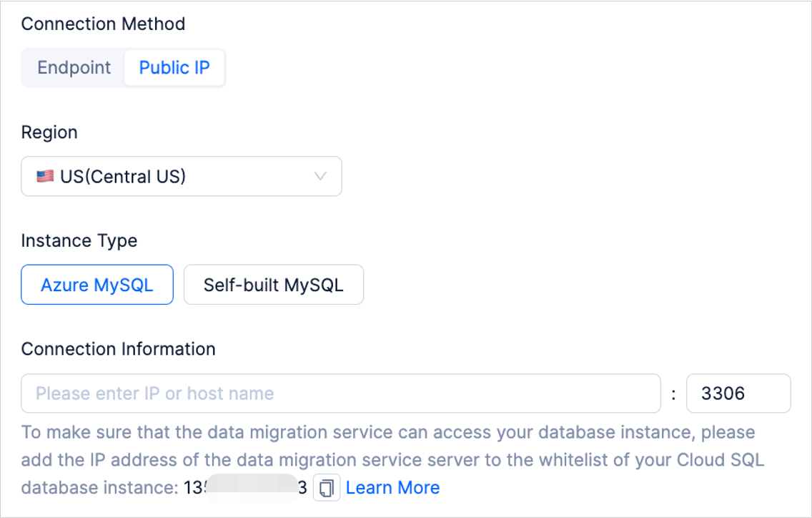This screenshot has width=812, height=518.
Task: Click the Instance Type heading
Action: [x=79, y=241]
